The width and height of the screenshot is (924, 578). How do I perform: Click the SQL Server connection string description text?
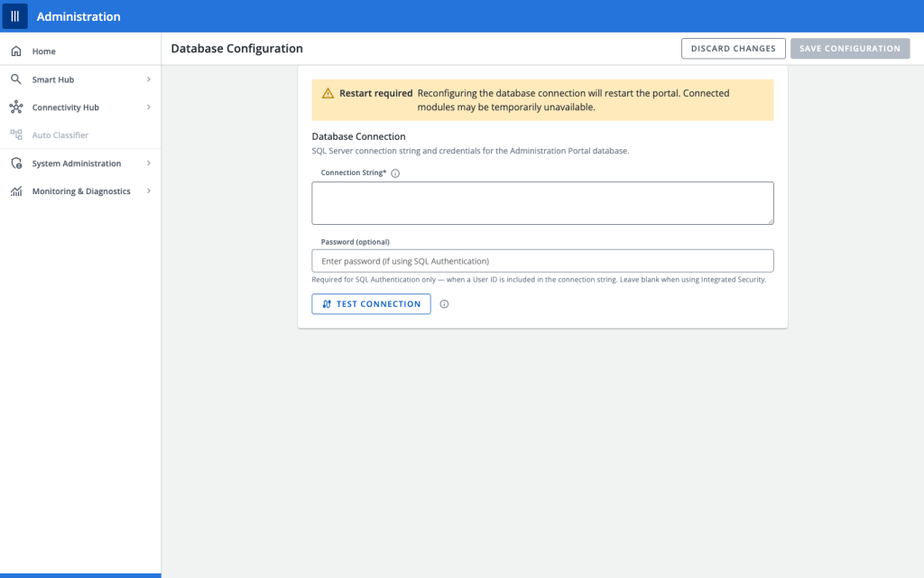point(470,151)
